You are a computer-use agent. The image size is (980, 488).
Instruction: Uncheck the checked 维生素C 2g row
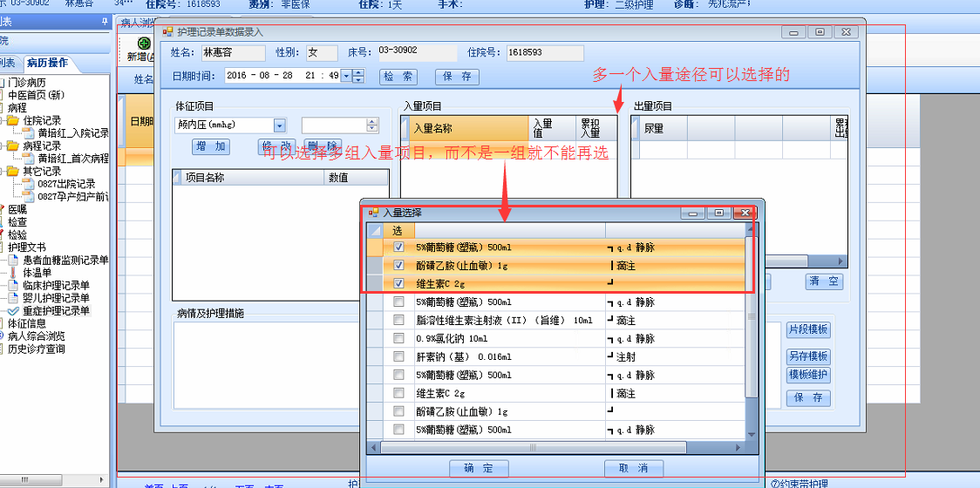point(398,284)
